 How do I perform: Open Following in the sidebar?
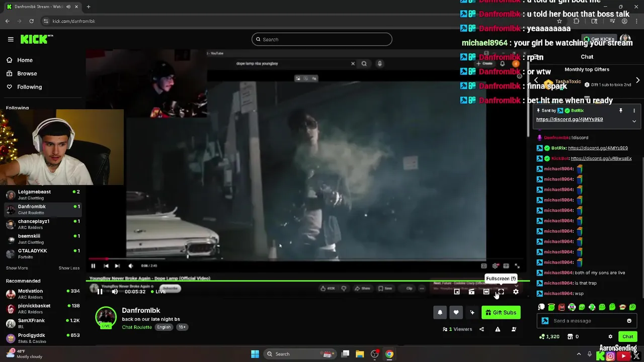click(x=24, y=87)
